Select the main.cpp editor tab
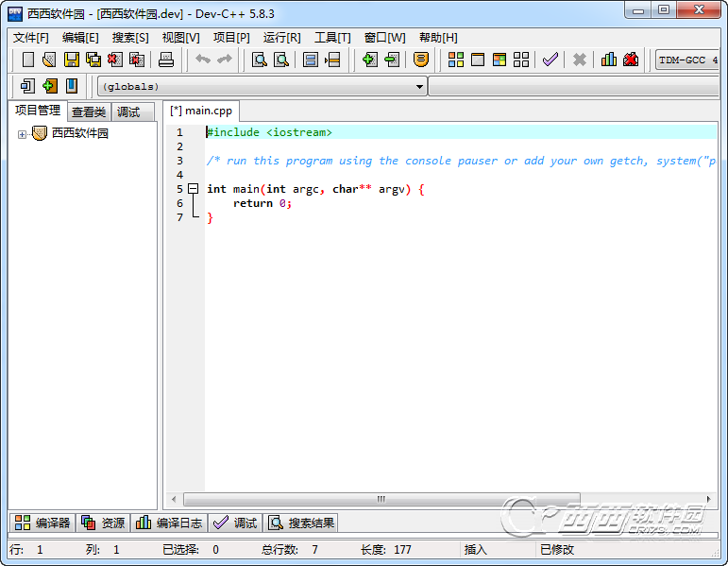 201,111
